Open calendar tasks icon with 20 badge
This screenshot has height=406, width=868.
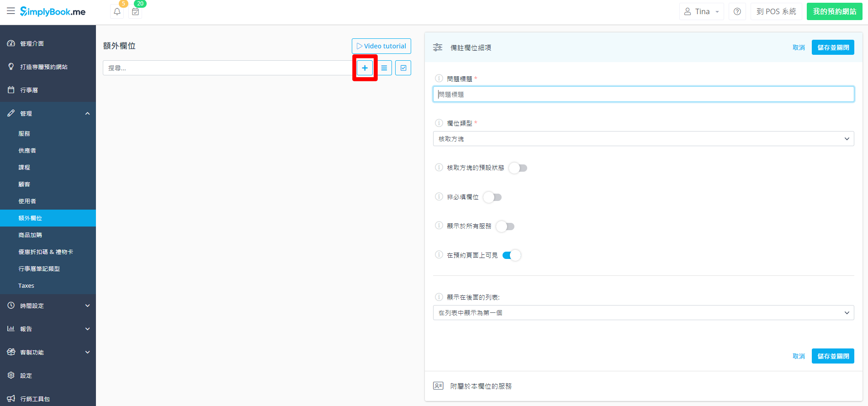point(135,11)
